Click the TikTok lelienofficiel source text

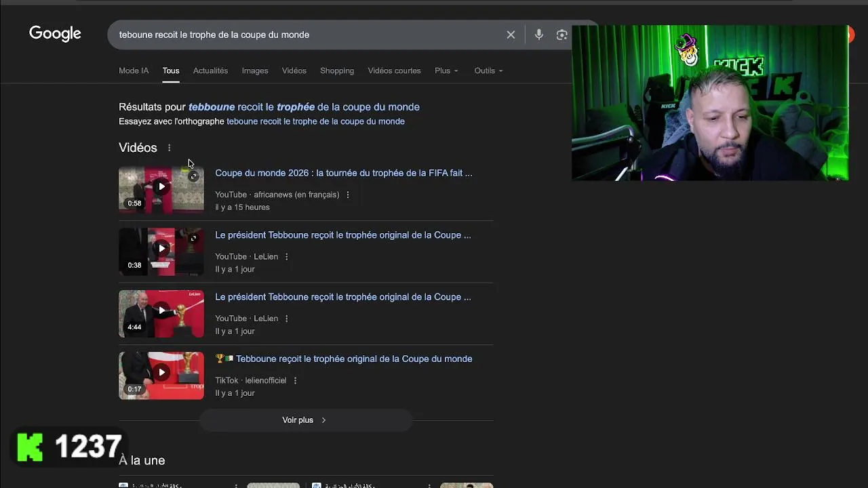[x=251, y=380]
